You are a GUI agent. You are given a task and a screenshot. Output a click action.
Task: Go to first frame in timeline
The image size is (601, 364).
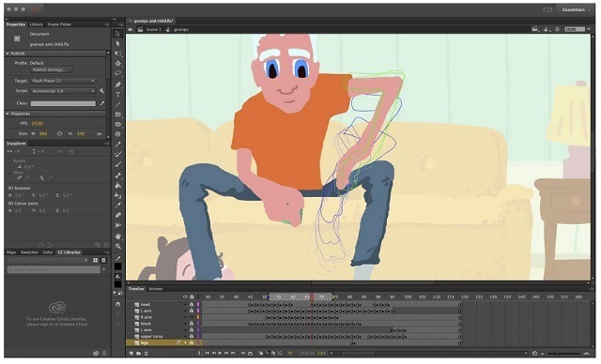207,353
